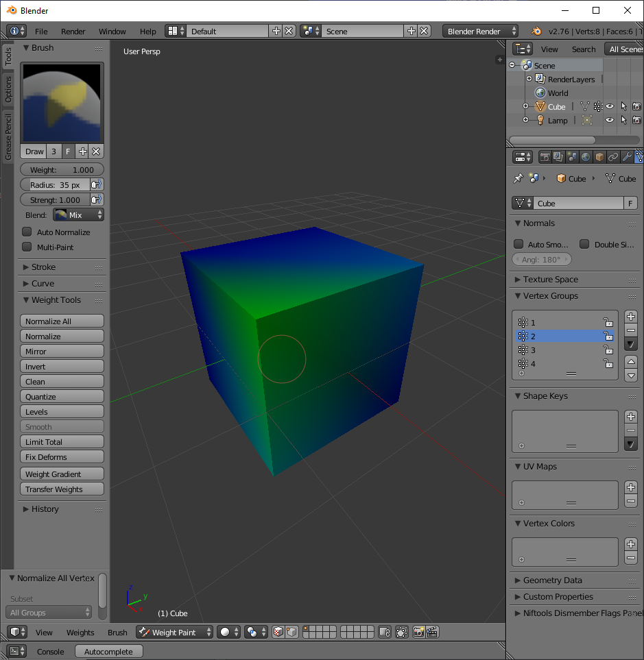The width and height of the screenshot is (644, 660).
Task: Add a new screen layout
Action: click(276, 31)
